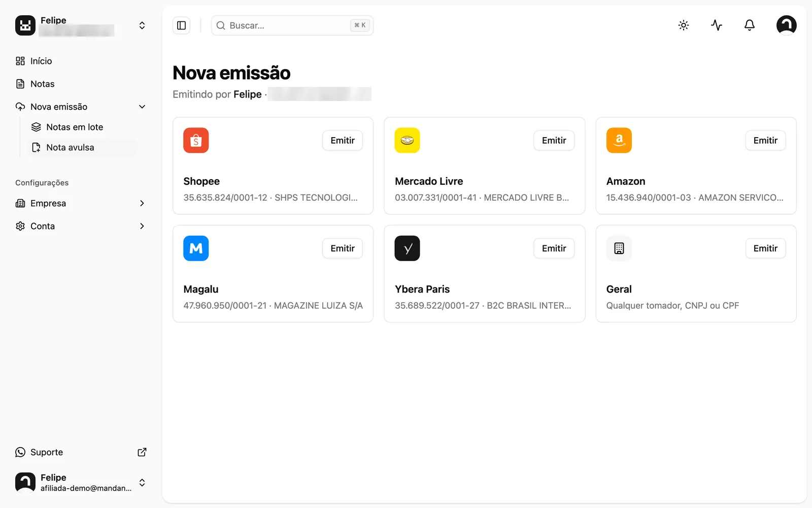Open external link icon next to Suporte
The image size is (812, 508).
(x=142, y=452)
